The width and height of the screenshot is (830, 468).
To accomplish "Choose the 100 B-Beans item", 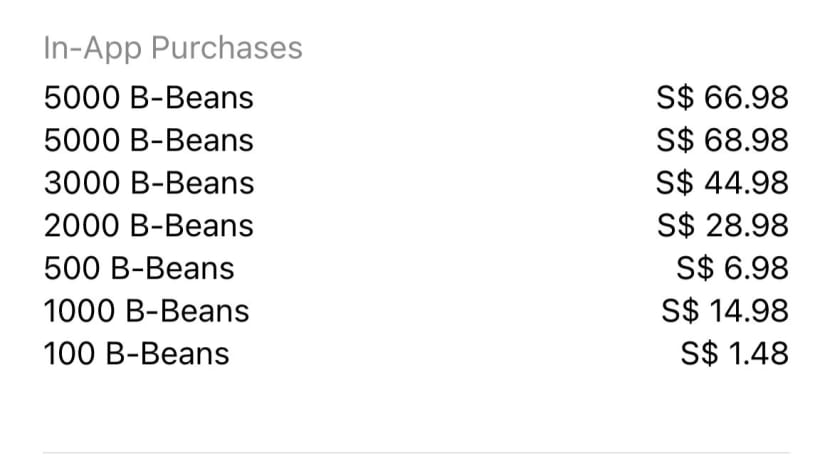I will (136, 354).
